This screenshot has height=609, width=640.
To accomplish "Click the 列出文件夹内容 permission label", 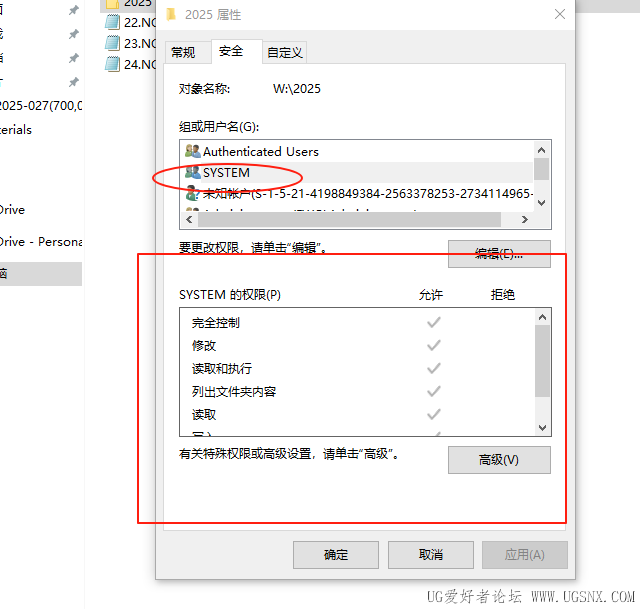I will [234, 392].
